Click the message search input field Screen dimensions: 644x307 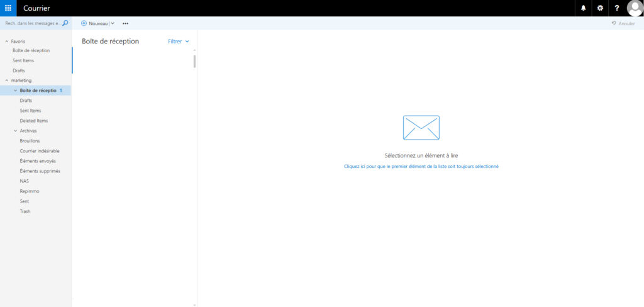[31, 23]
